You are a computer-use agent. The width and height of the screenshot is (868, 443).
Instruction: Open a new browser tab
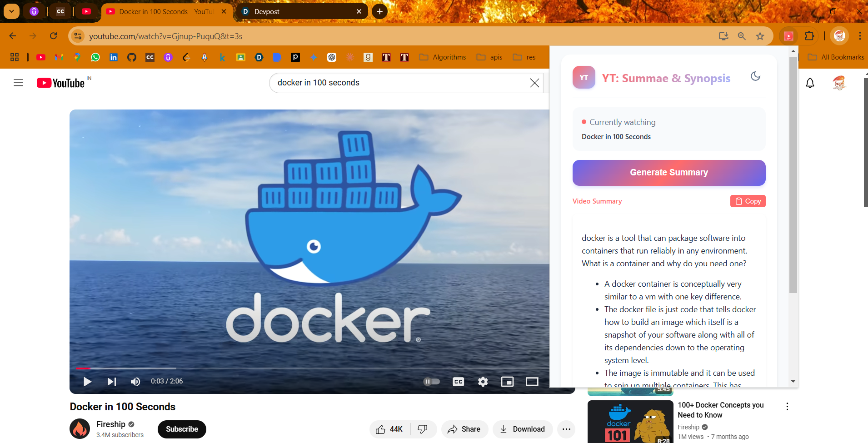[379, 11]
